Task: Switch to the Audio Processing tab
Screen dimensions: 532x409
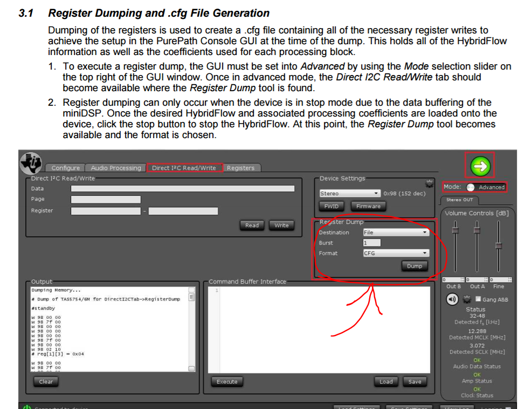Action: [x=116, y=168]
